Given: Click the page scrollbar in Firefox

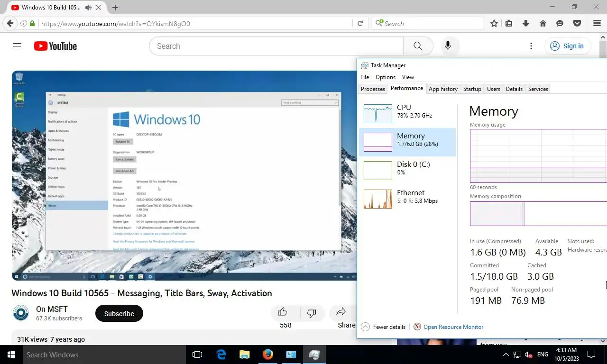Looking at the screenshot, I should click(x=603, y=50).
